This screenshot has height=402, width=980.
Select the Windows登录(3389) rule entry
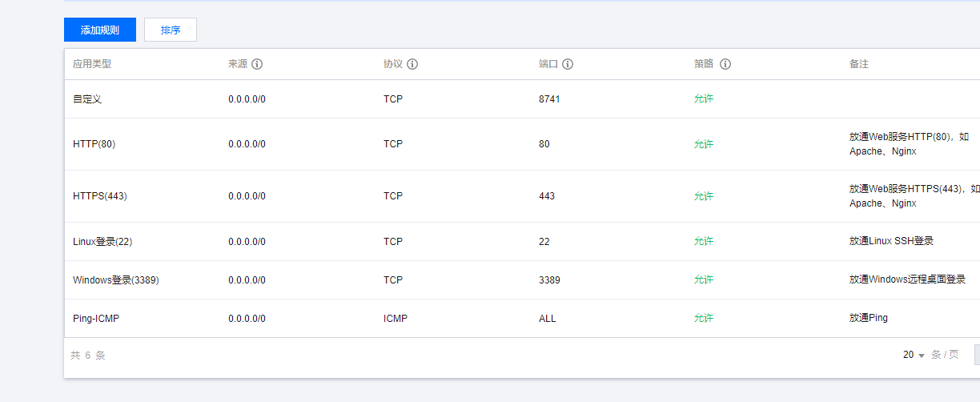pos(522,279)
